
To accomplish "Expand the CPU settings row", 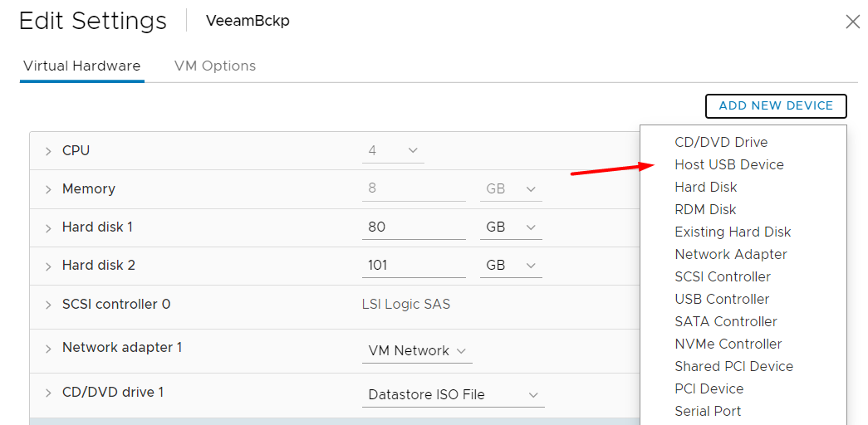I will click(48, 151).
